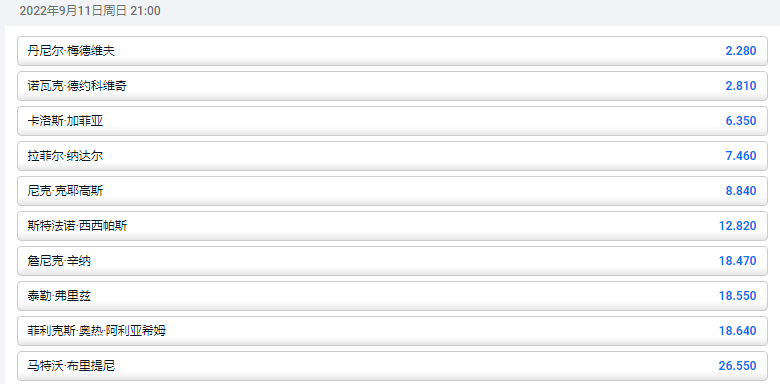Choose the 马特沃·布里提尼 selection
The width and height of the screenshot is (780, 384).
tap(392, 366)
